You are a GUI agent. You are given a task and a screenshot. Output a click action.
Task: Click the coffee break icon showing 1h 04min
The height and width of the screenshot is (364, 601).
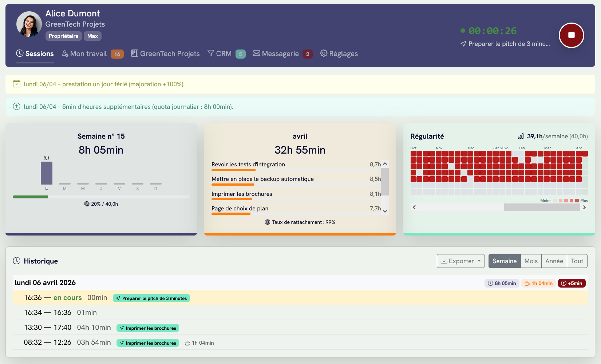187,343
